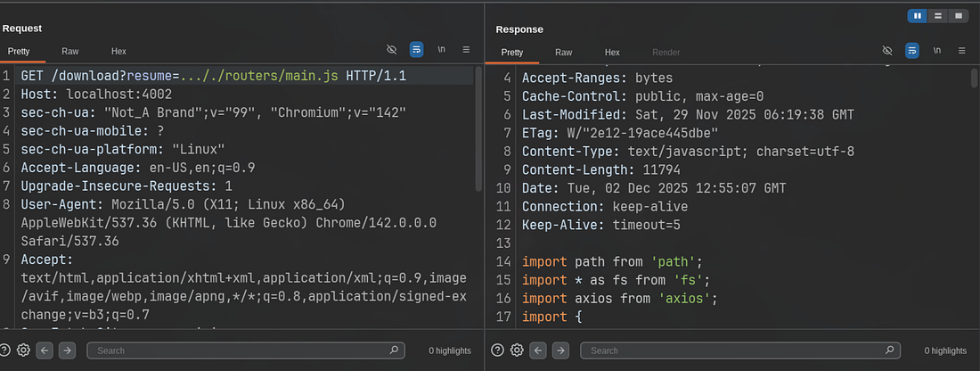Click the Request 0 highlights label

tap(450, 350)
